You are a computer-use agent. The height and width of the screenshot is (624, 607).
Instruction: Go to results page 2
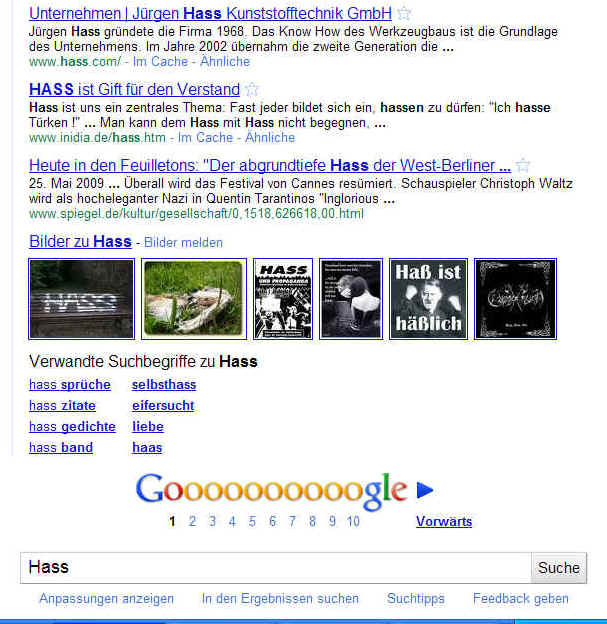tap(192, 521)
